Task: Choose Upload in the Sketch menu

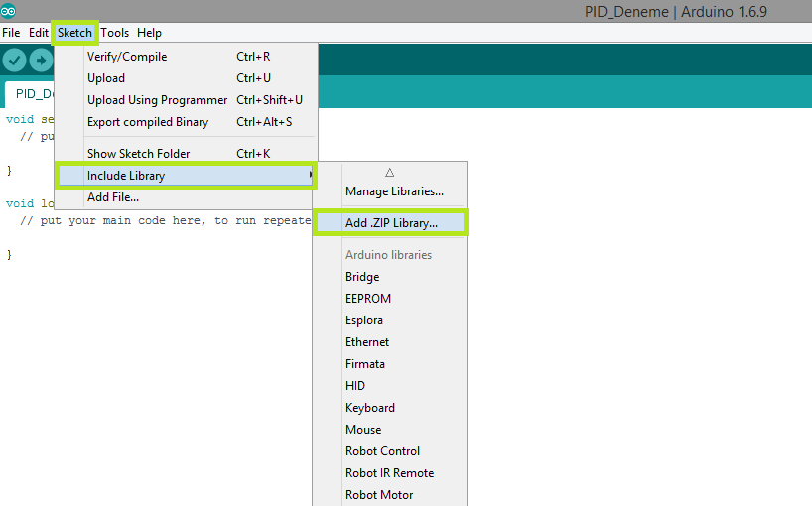Action: (x=187, y=78)
